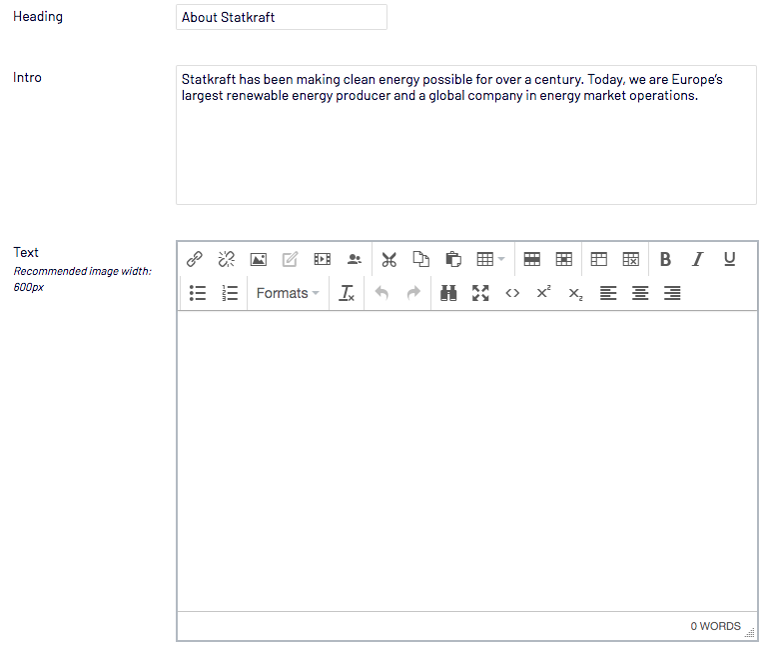Click the edit image pencil icon

tap(290, 259)
